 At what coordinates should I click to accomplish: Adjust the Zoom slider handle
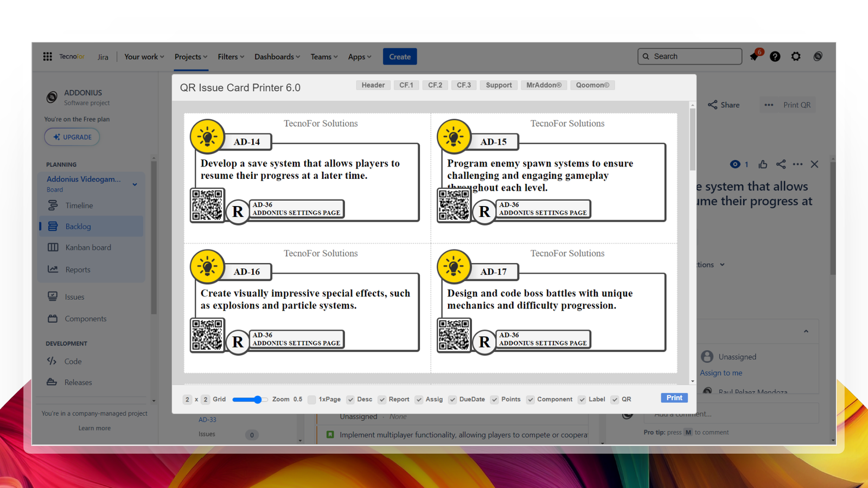(258, 400)
